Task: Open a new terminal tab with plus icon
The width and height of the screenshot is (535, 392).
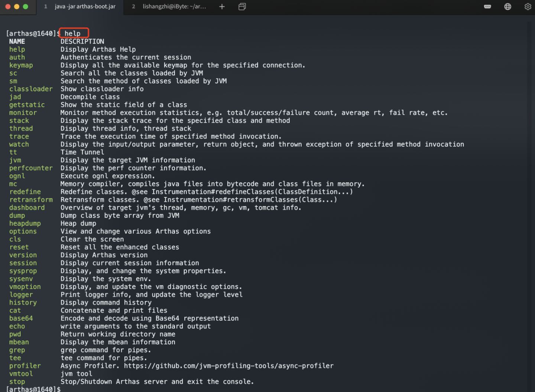Action: (222, 7)
